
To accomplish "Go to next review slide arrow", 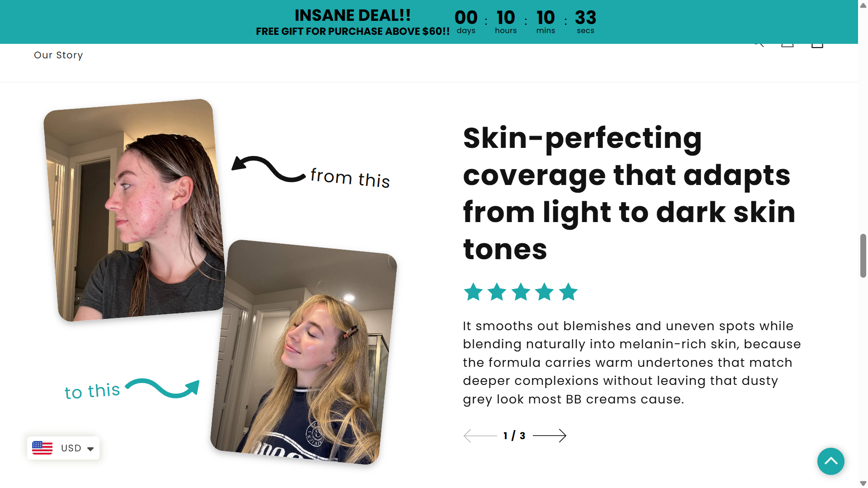I will (x=549, y=436).
